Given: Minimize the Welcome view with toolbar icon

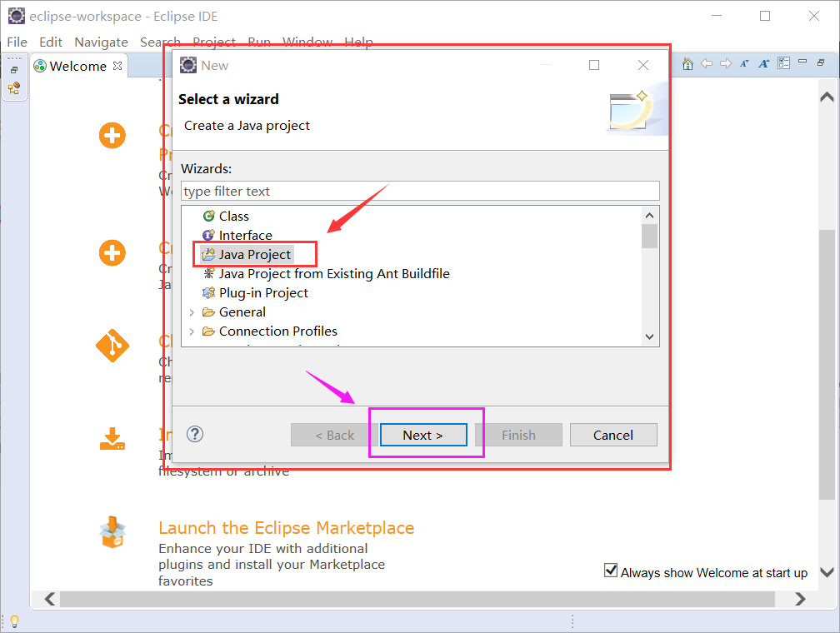Looking at the screenshot, I should (x=802, y=62).
